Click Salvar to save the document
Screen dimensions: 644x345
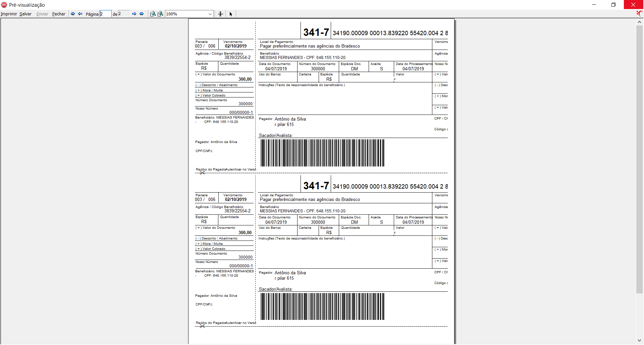(25, 14)
